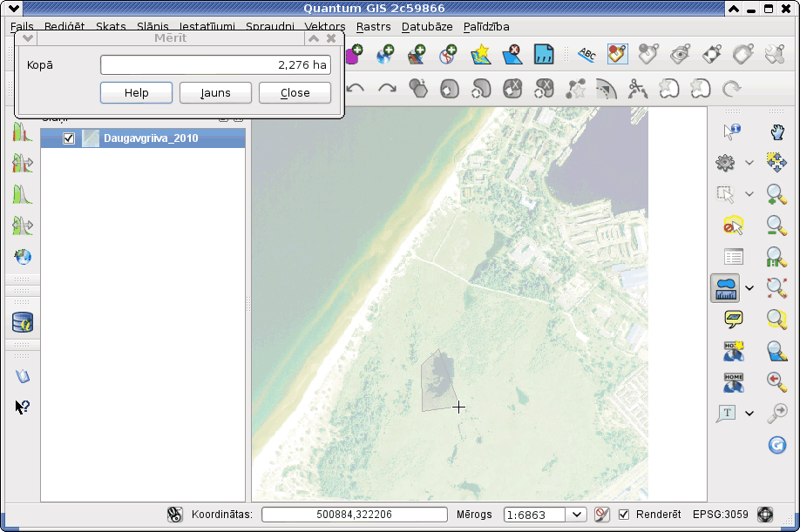
Task: Click the EPSG:3059 status bar text
Action: pyautogui.click(x=720, y=515)
